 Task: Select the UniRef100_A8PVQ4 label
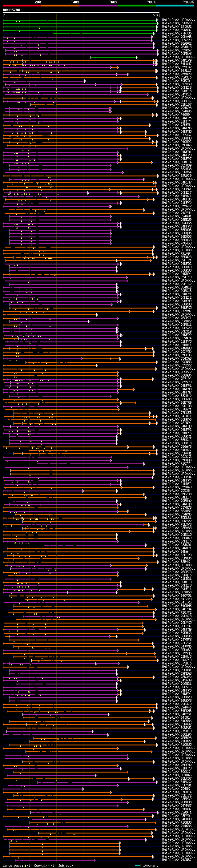tap(177, 815)
